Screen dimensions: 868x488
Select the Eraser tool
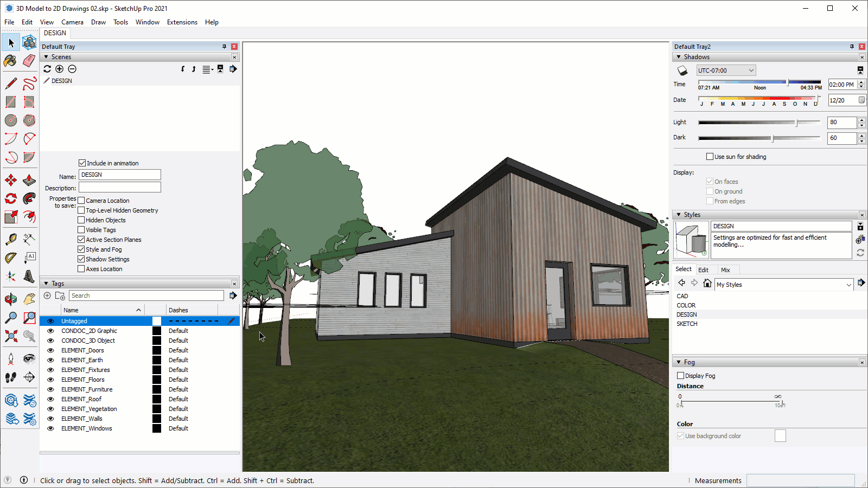click(x=29, y=61)
